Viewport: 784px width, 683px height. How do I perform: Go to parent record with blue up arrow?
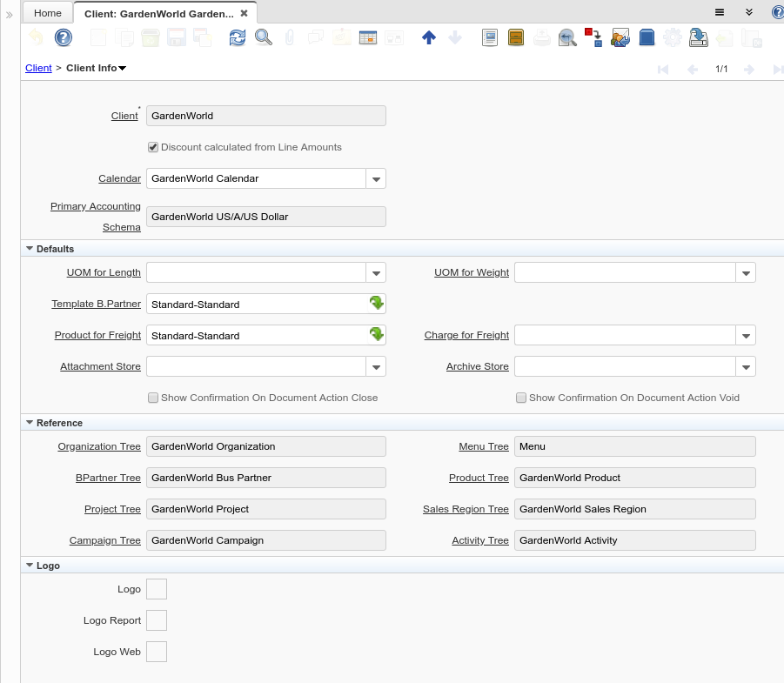click(x=428, y=37)
